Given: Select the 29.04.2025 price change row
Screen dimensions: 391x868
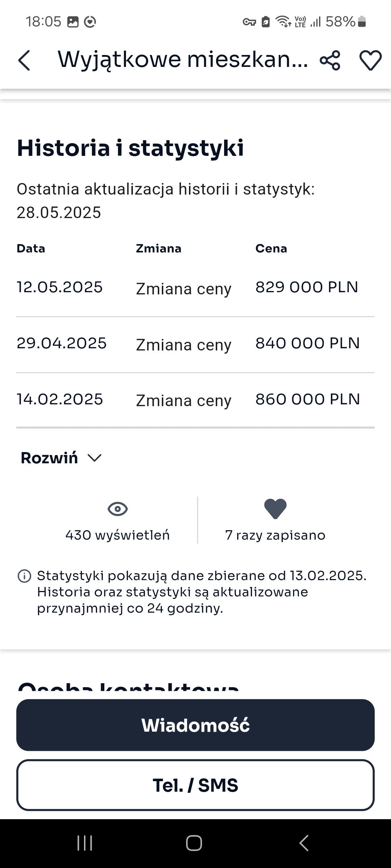Looking at the screenshot, I should pyautogui.click(x=195, y=344).
